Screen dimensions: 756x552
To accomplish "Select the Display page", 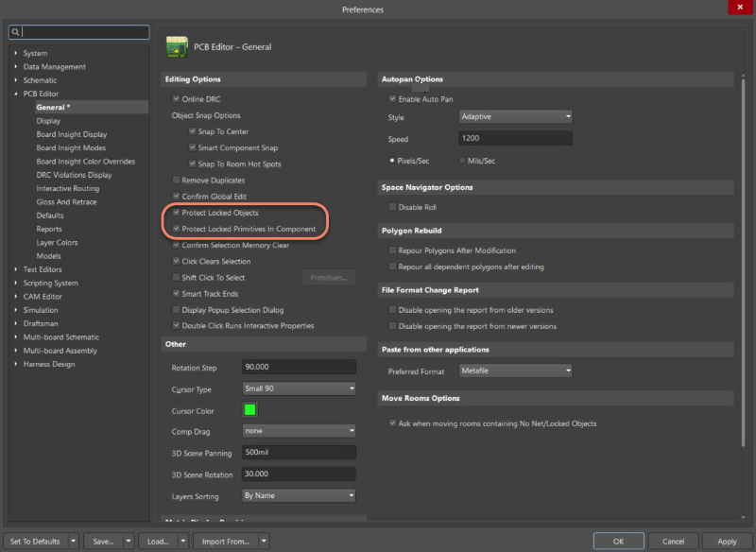I will click(x=48, y=121).
